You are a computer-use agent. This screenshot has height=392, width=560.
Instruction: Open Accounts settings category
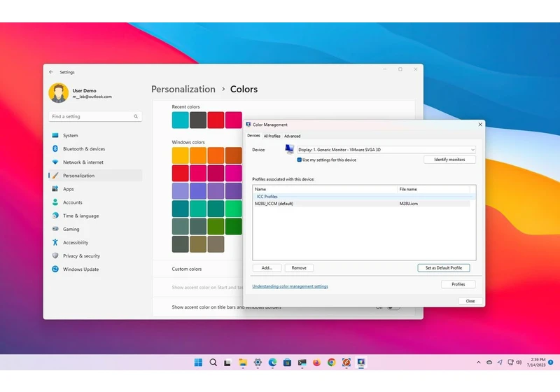pyautogui.click(x=95, y=202)
